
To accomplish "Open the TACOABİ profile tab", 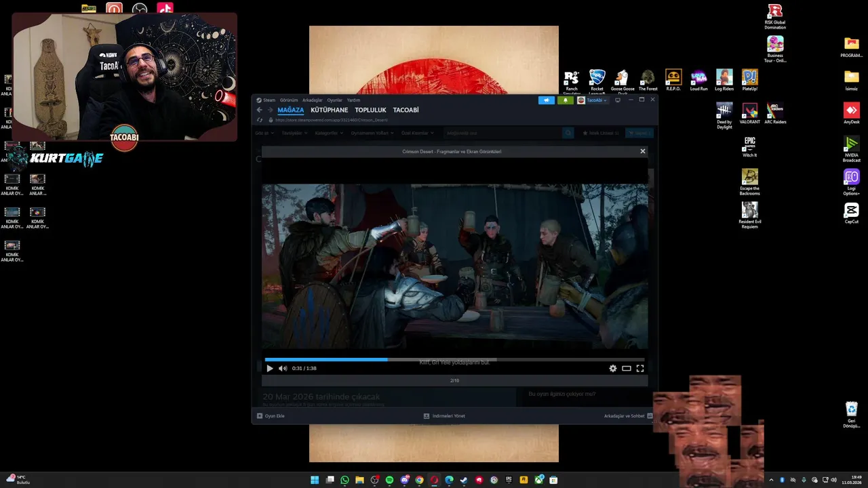I will point(406,110).
